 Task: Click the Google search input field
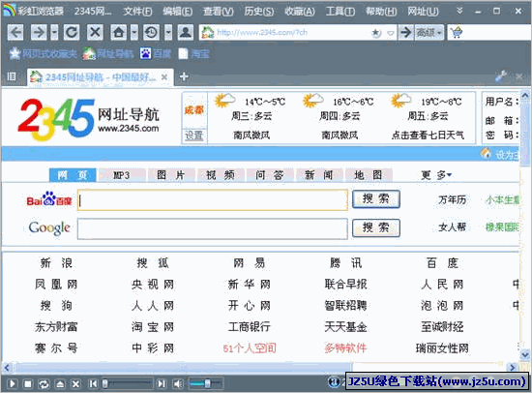click(x=213, y=229)
